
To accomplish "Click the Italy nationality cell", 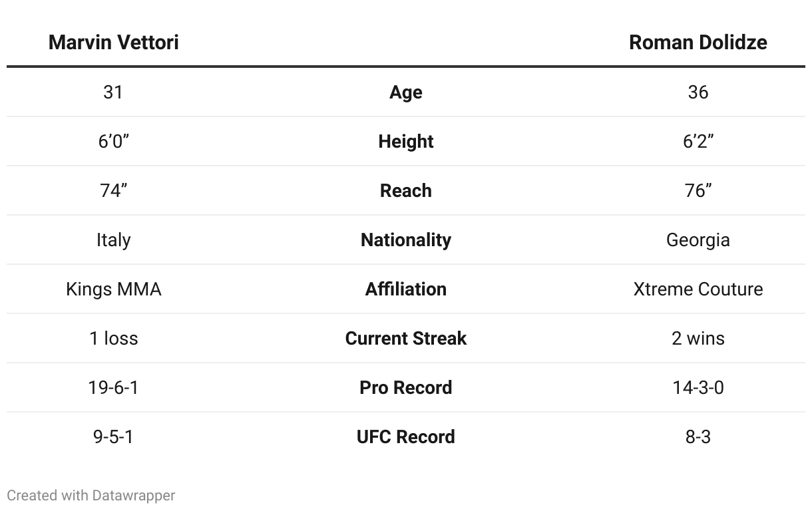I will (x=113, y=240).
